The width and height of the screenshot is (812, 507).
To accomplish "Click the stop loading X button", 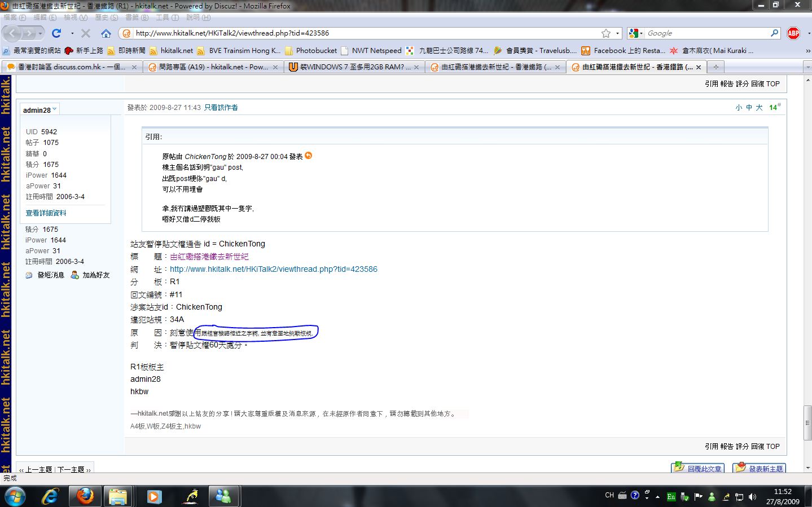I will 86,33.
